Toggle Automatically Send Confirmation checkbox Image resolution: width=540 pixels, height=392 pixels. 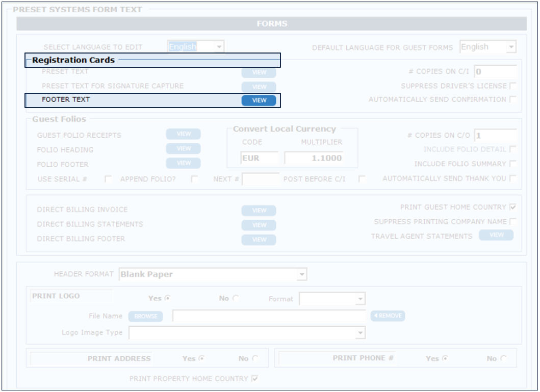click(x=512, y=99)
